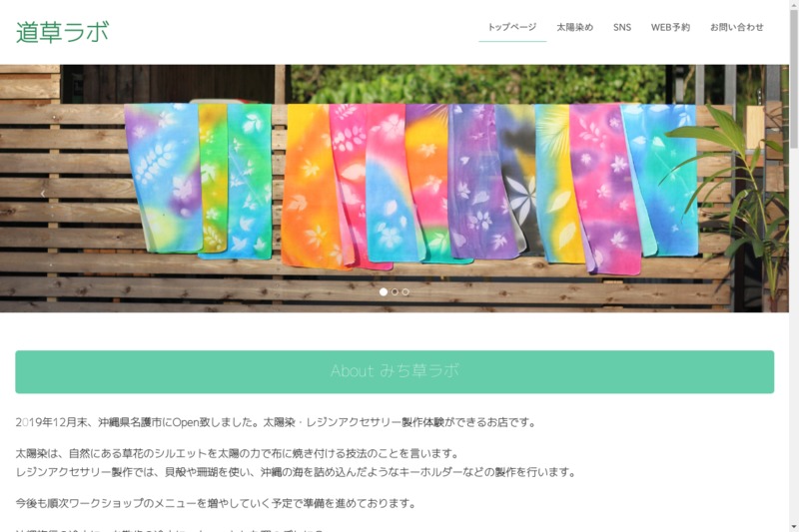799x532 pixels.
Task: Click the 道草ラボ site logo
Action: coord(62,32)
